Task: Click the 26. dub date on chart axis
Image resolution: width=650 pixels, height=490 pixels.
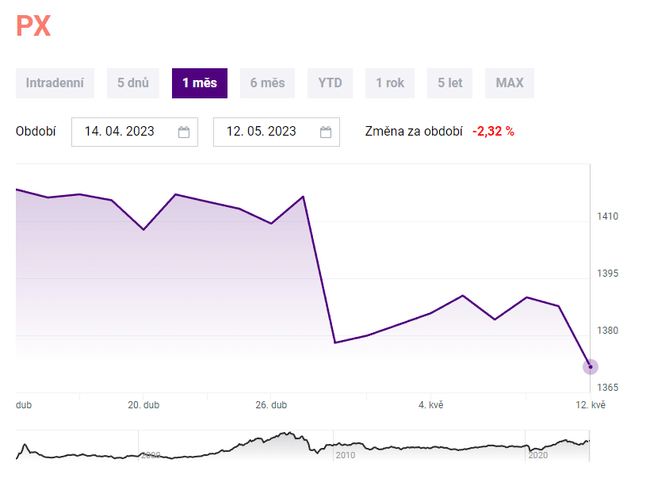Action: 271,405
